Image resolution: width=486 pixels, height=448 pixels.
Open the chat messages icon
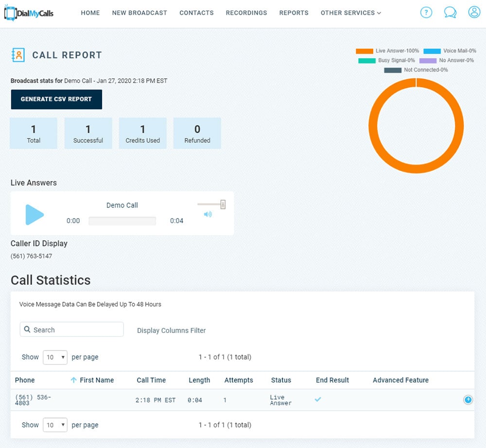click(450, 13)
